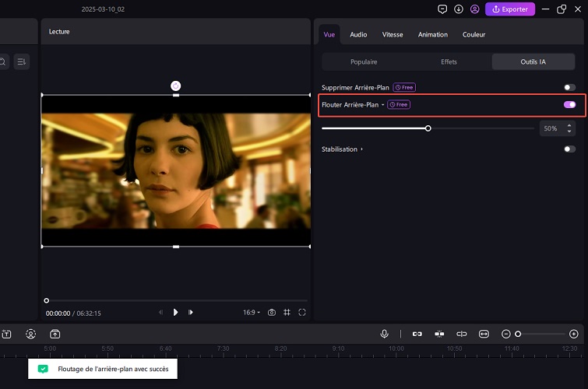Click the 7:30 mark on the timeline ruler
Screen dimensions: 588x389
pyautogui.click(x=223, y=349)
